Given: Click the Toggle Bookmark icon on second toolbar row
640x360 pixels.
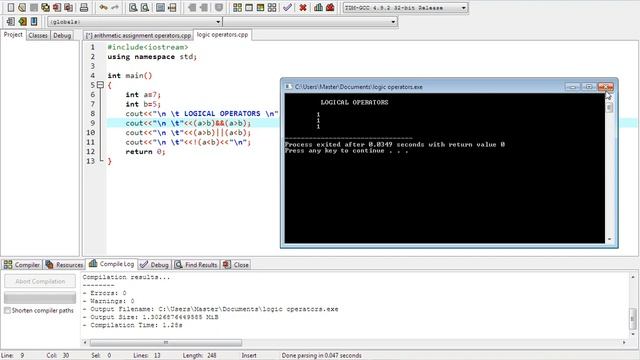Looking at the screenshot, I should [x=22, y=21].
